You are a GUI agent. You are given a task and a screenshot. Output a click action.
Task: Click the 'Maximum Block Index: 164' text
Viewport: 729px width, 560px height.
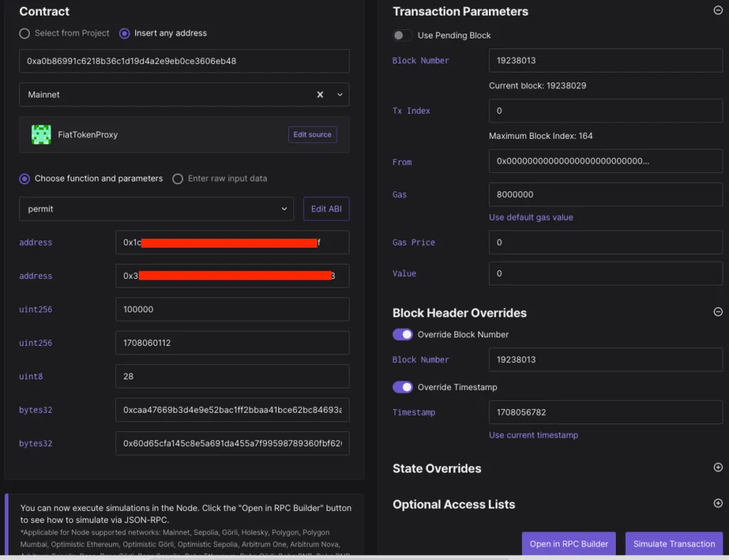coord(541,136)
